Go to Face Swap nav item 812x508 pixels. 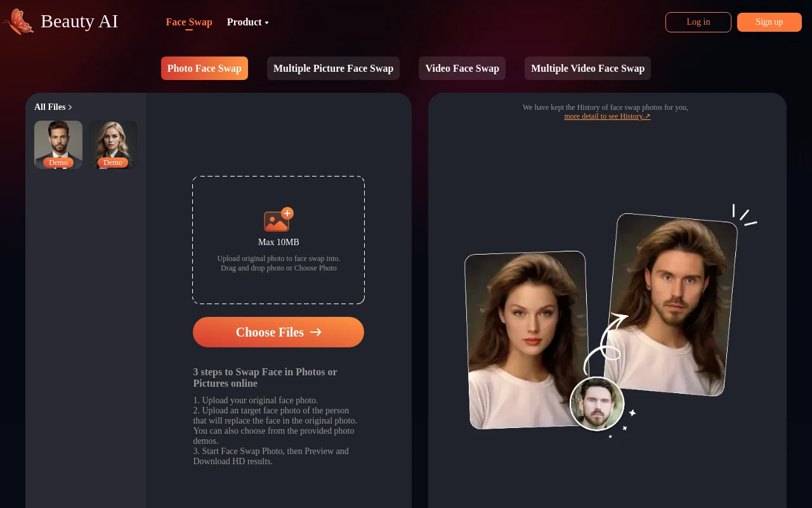click(189, 22)
